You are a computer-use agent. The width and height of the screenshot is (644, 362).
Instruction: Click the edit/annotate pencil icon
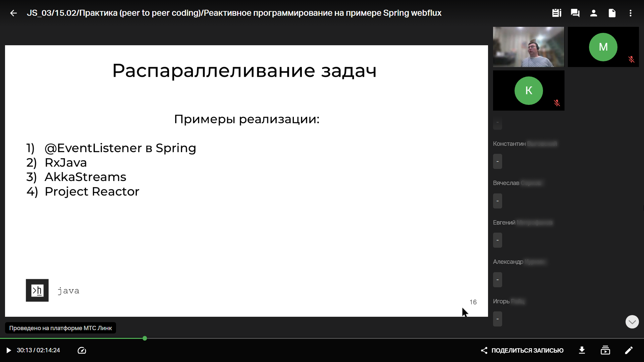click(629, 350)
